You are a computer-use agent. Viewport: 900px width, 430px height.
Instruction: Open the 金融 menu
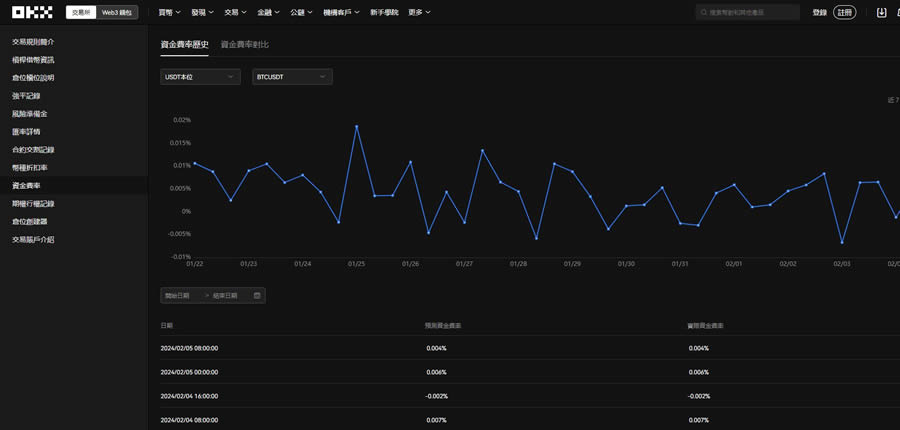click(x=268, y=13)
